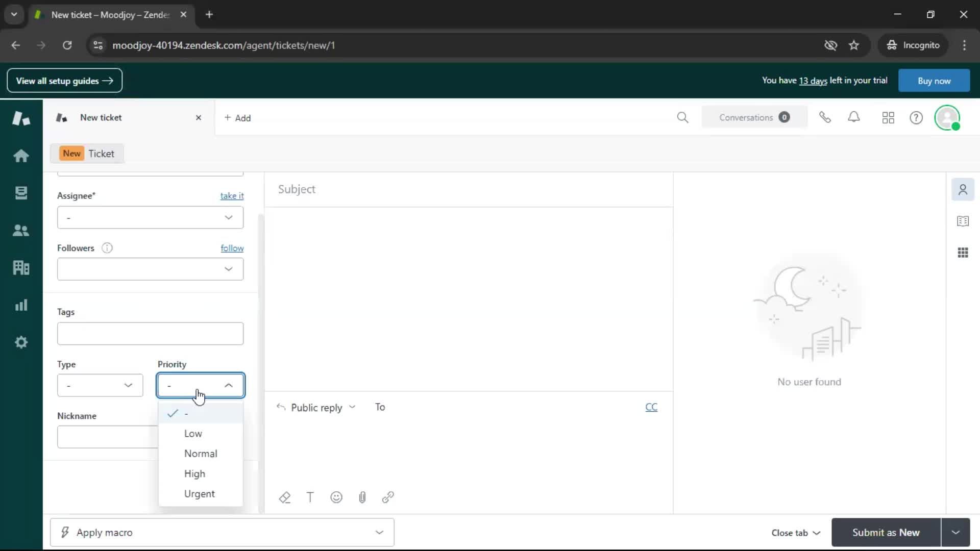980x551 pixels.
Task: Go to Home dashboard icon
Action: pyautogui.click(x=21, y=156)
